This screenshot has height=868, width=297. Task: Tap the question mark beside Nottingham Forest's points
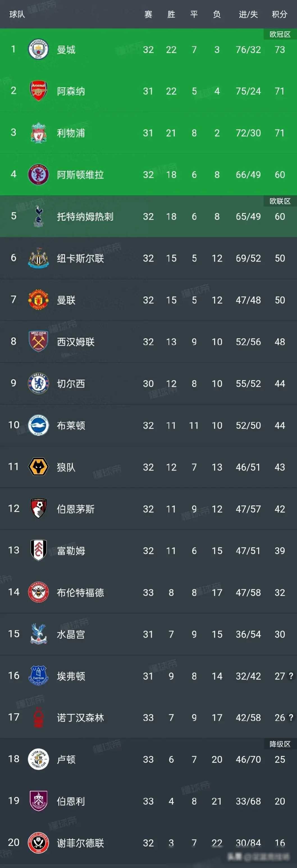(x=291, y=717)
